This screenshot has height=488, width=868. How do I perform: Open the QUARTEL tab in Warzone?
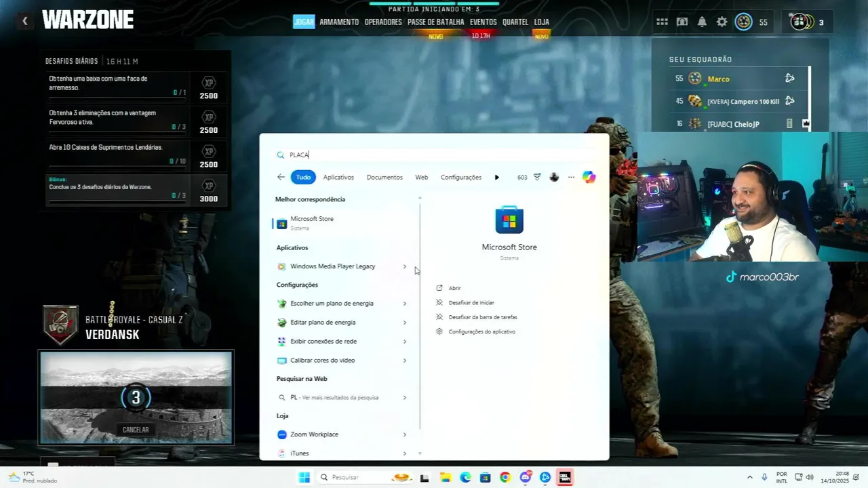click(x=515, y=22)
